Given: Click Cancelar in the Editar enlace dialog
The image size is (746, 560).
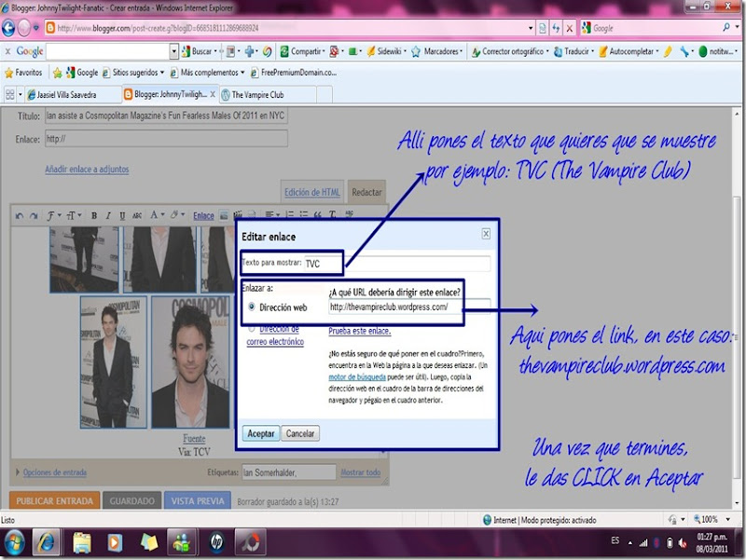Looking at the screenshot, I should pyautogui.click(x=300, y=433).
